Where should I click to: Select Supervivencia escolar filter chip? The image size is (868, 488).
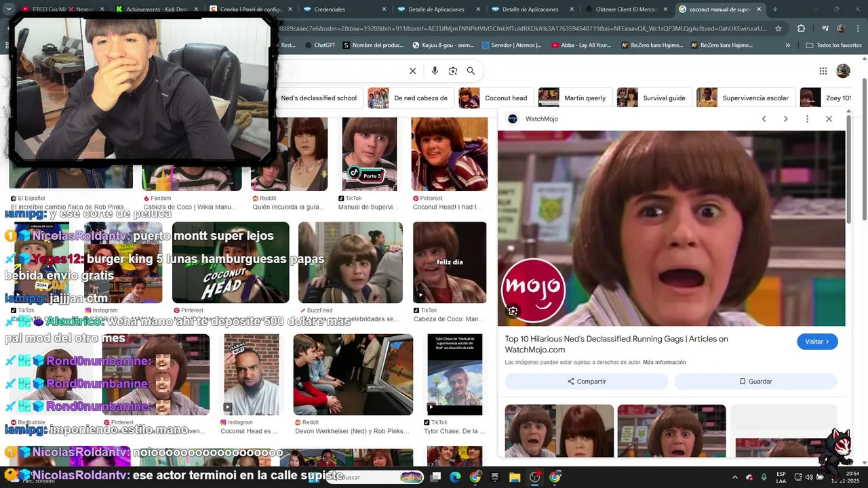tap(745, 98)
